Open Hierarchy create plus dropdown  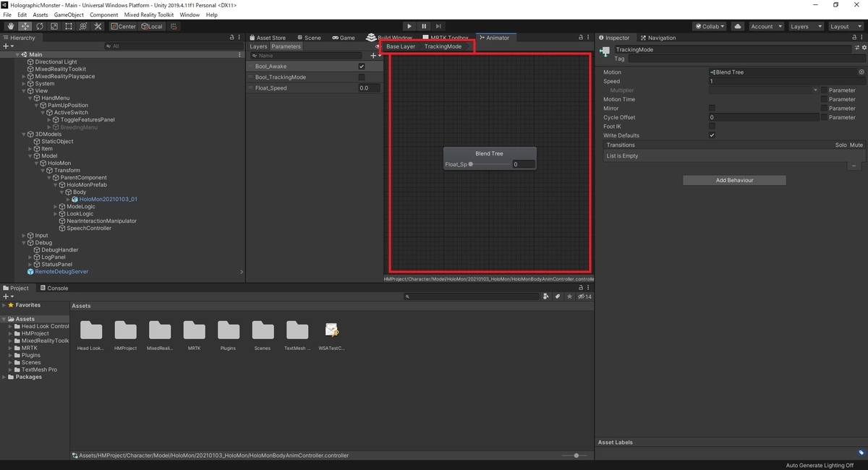(8, 46)
